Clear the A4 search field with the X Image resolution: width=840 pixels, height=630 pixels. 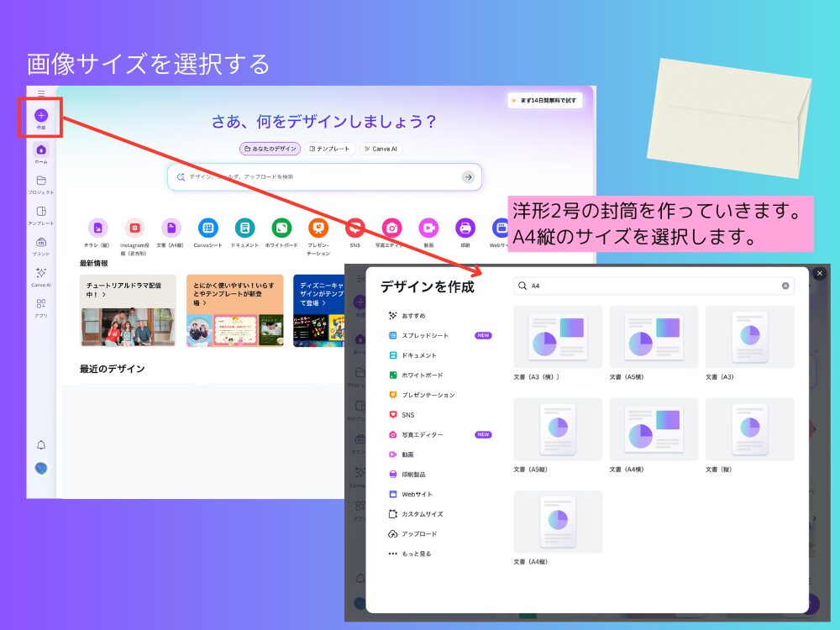(x=787, y=286)
